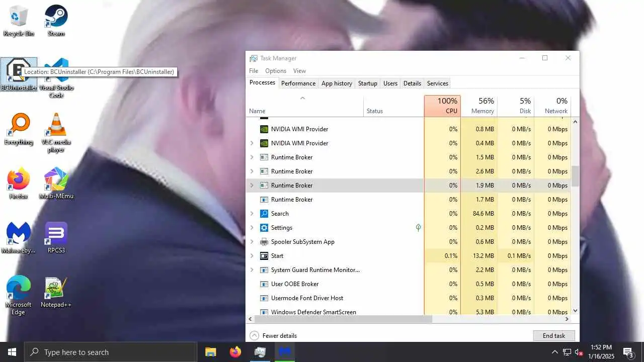
Task: Click Fewer details to collapse Task Manager
Action: (x=273, y=336)
